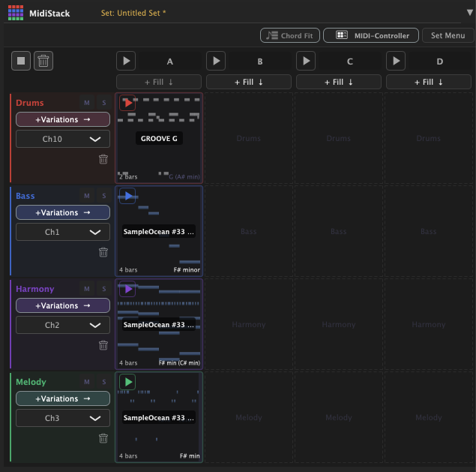
Task: Play the Drums GROOVE G clip
Action: tap(127, 103)
